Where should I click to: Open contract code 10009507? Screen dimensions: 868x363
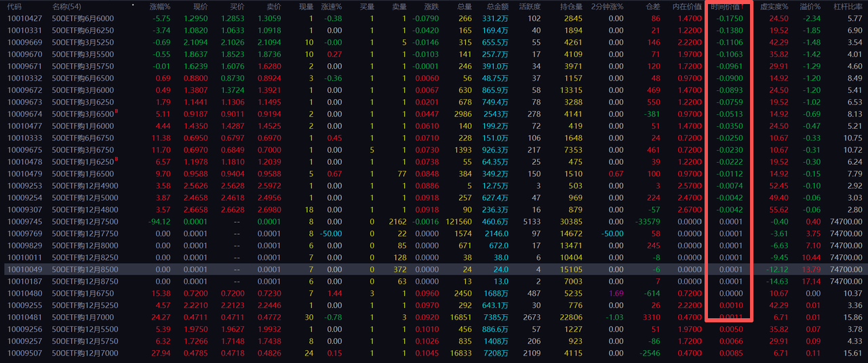(x=24, y=353)
